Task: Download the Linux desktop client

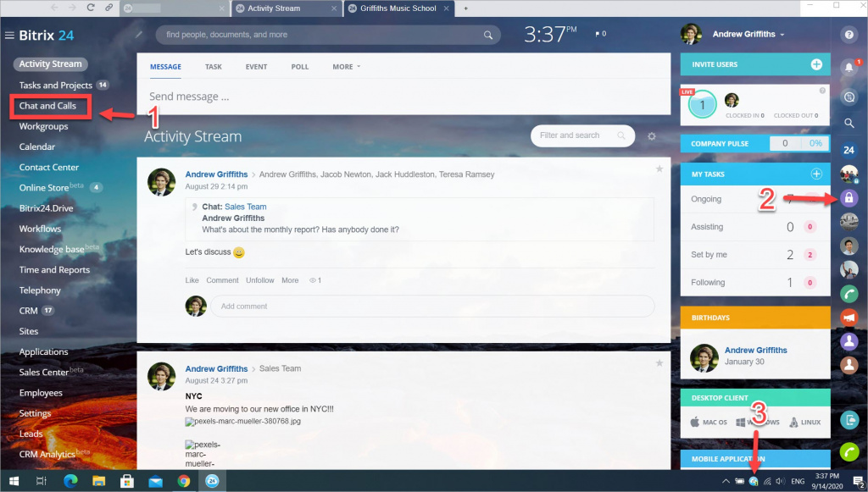Action: (805, 422)
